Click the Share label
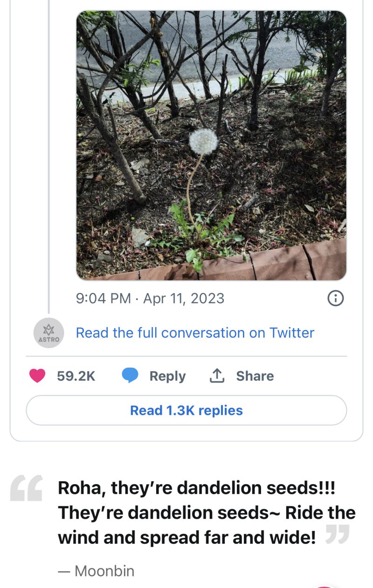Viewport: 373px width, 588px height. coord(255,376)
